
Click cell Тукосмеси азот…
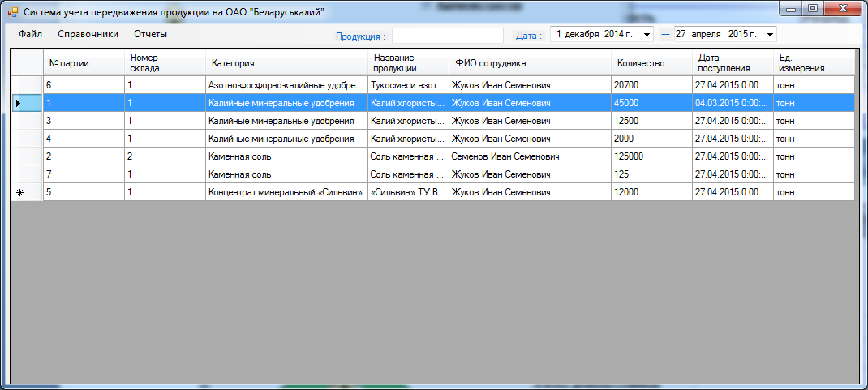click(x=408, y=85)
